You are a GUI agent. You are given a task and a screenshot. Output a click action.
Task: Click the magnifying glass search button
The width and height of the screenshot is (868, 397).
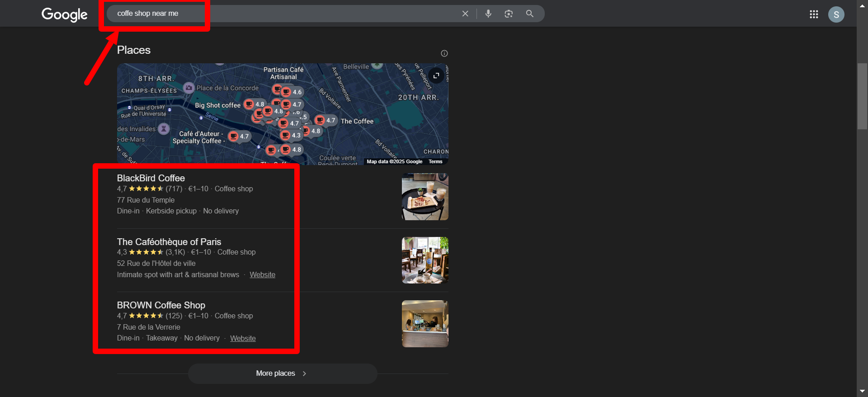click(x=530, y=14)
